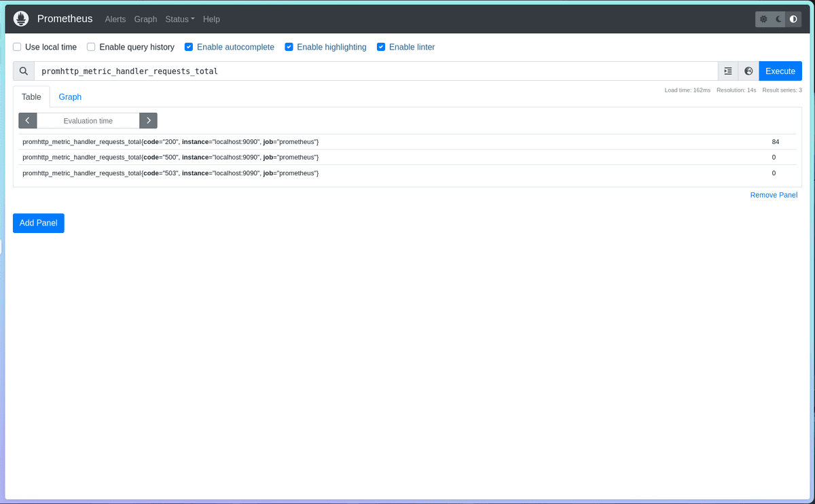Screen dimensions: 815x504
Task: Click the Prometheus brand title
Action: tap(65, 19)
